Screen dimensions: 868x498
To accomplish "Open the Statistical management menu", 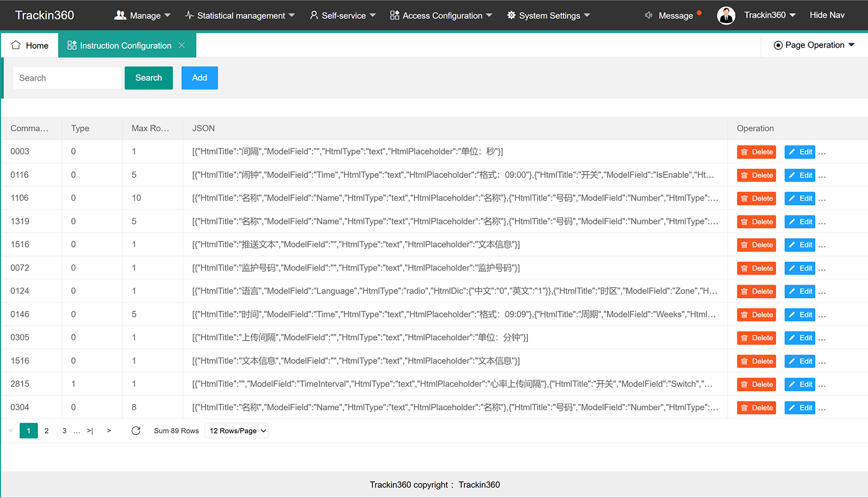I will 240,15.
